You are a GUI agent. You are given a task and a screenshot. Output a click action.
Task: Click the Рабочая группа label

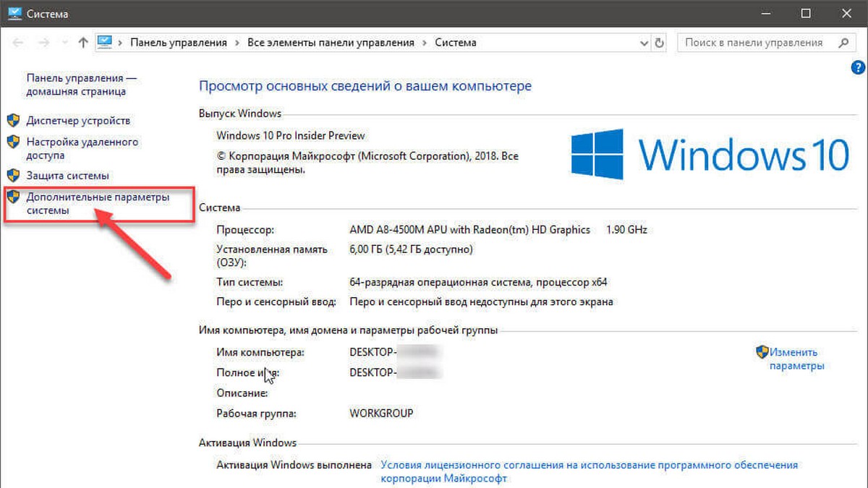click(257, 414)
